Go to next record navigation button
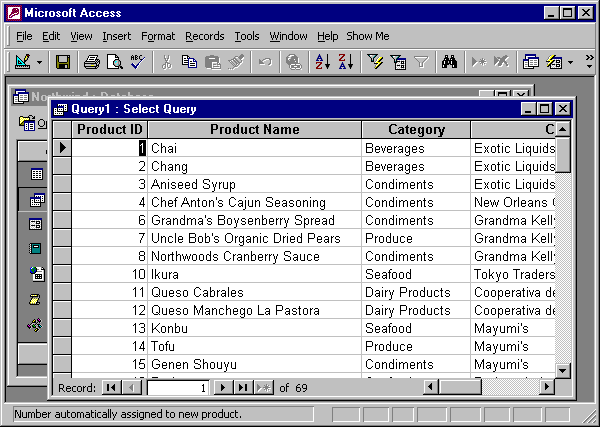 click(x=223, y=388)
